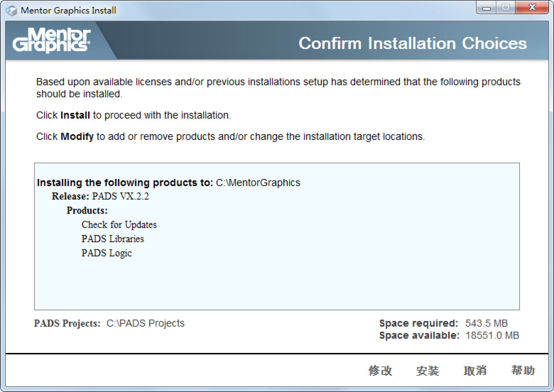Click the C:\MentorGraphics install path
The width and height of the screenshot is (554, 392).
[258, 183]
